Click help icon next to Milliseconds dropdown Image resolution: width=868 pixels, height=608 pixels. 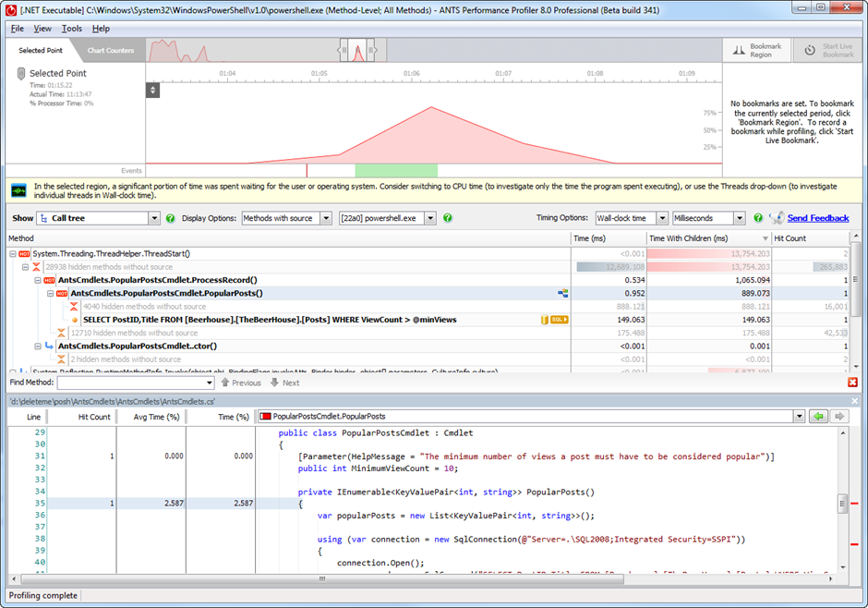pyautogui.click(x=758, y=218)
